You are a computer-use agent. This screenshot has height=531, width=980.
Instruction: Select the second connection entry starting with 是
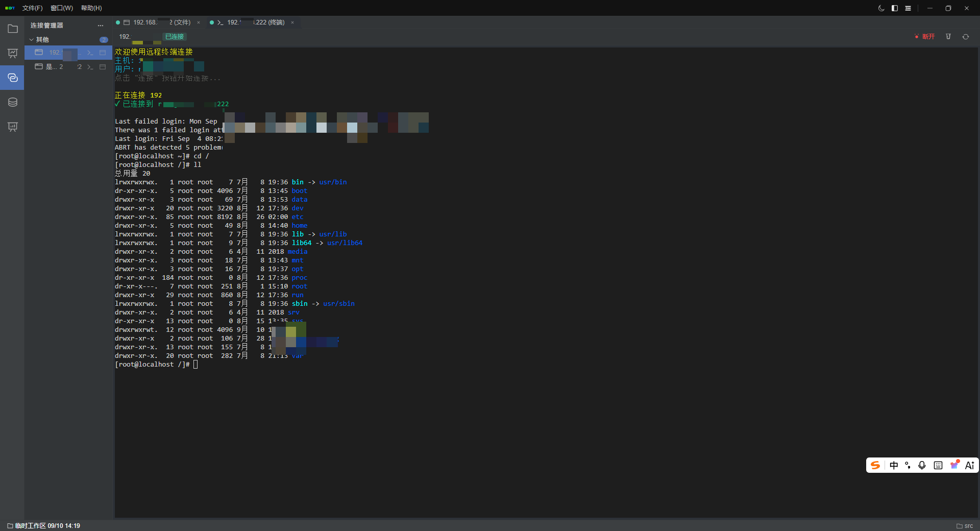point(68,67)
